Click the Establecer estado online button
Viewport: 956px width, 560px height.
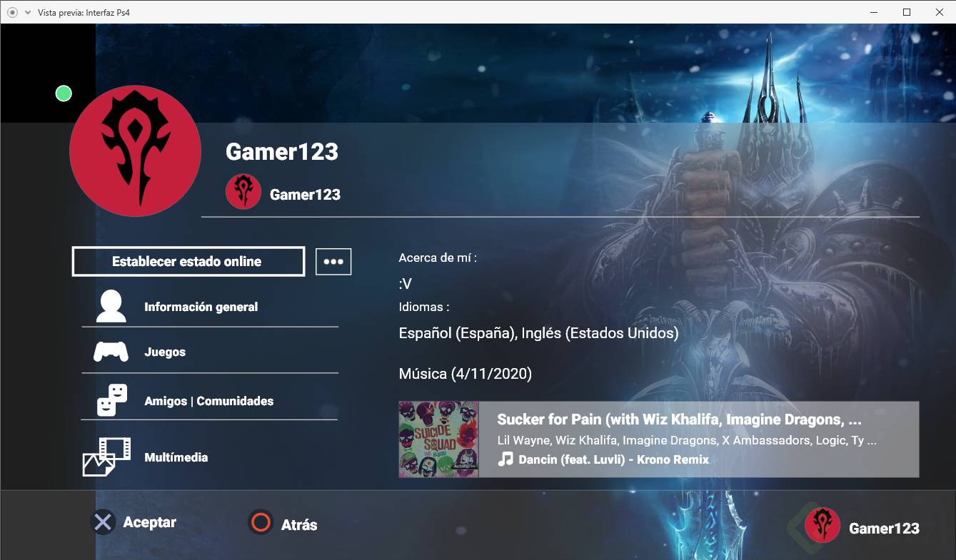[187, 261]
